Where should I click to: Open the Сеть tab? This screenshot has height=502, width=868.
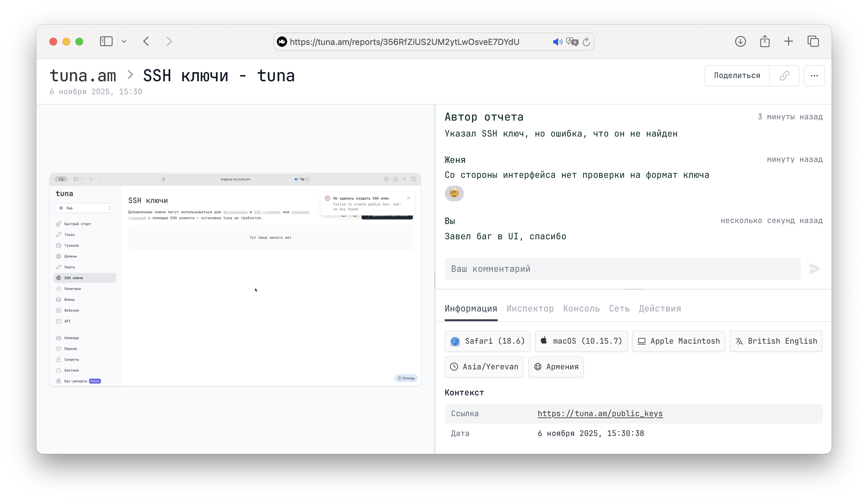(x=619, y=309)
